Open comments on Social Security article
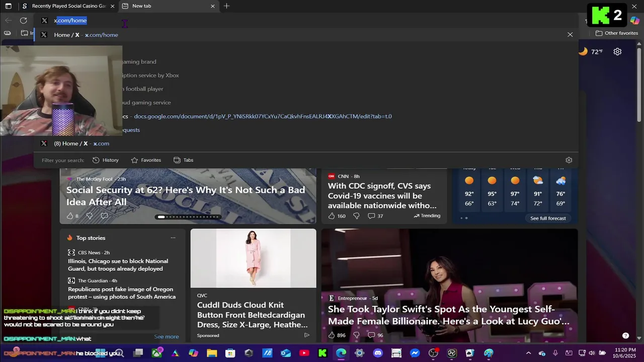This screenshot has height=362, width=644. 104,216
